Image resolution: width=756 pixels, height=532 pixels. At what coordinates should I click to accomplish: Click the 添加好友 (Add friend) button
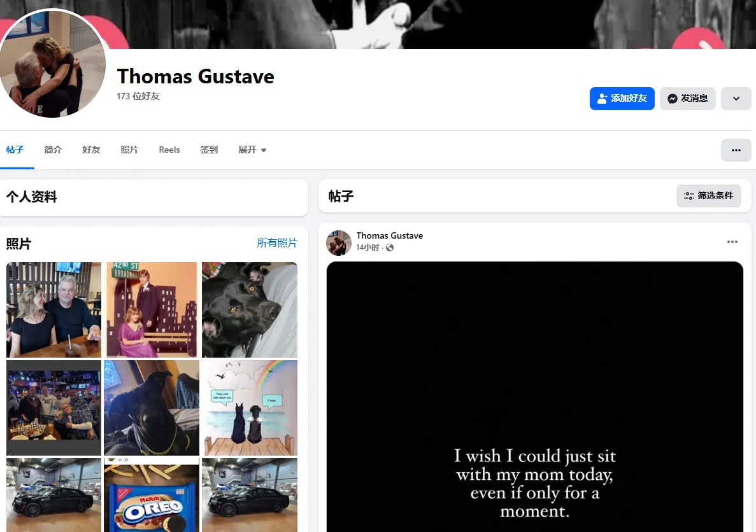(x=622, y=98)
